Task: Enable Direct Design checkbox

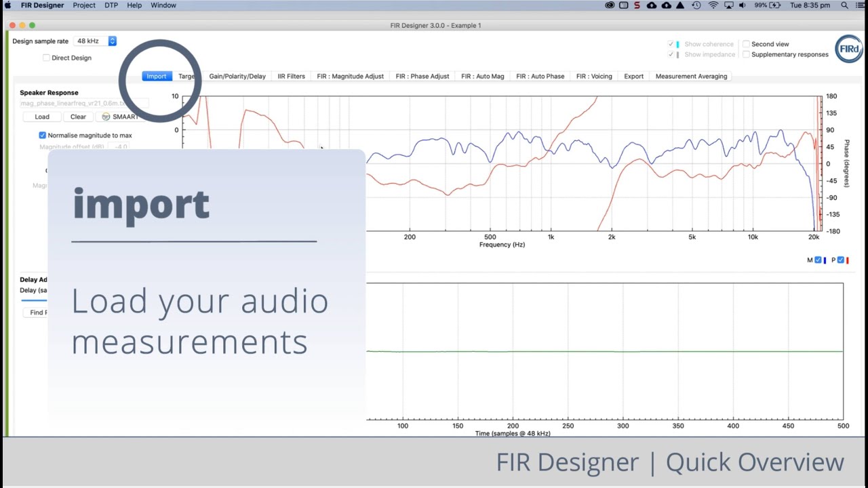Action: (x=46, y=58)
